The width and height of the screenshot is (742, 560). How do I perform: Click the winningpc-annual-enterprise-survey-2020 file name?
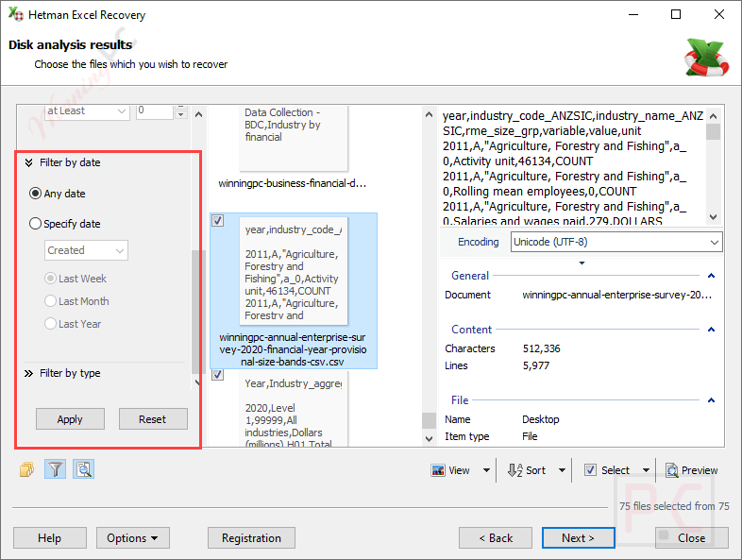coord(293,349)
